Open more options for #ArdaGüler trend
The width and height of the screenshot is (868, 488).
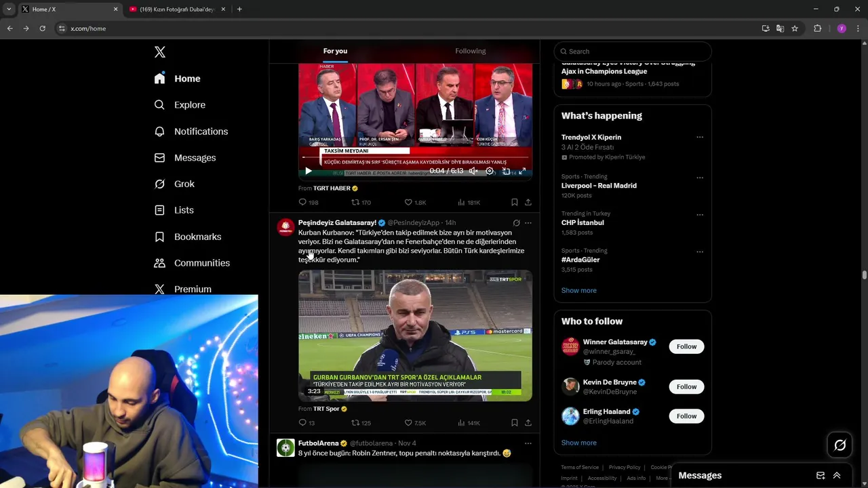(x=700, y=252)
